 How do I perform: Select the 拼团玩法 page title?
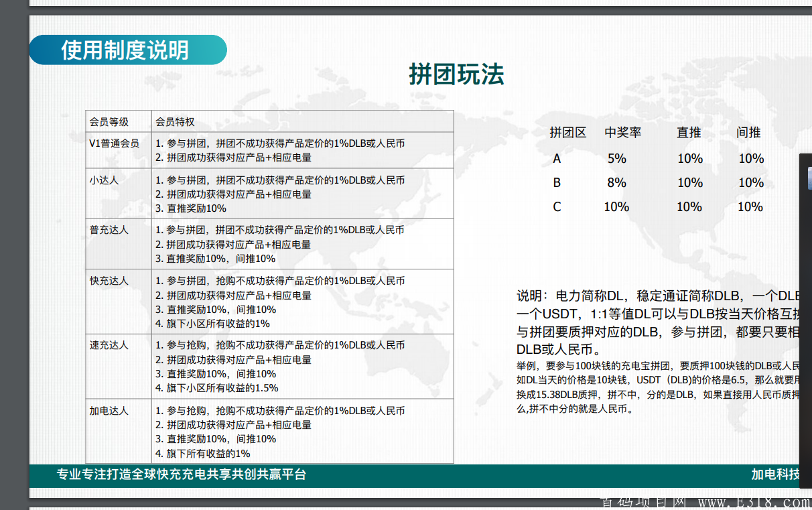[456, 74]
